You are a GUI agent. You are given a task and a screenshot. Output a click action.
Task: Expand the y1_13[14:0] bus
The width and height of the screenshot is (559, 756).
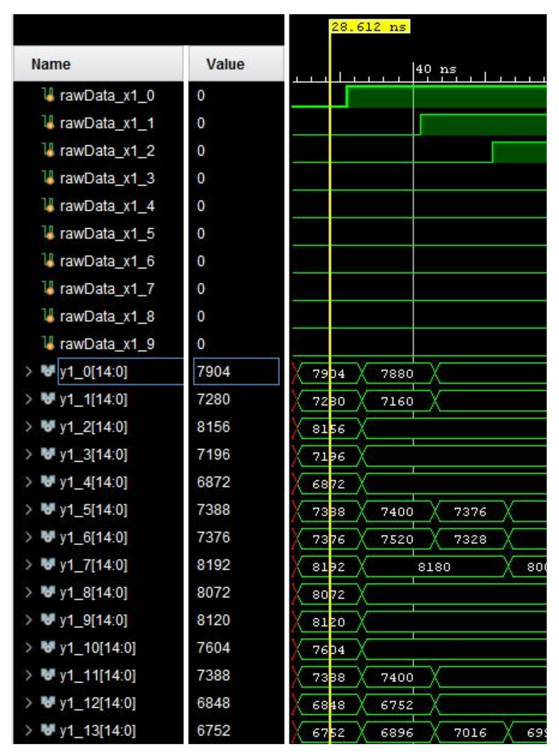[29, 731]
